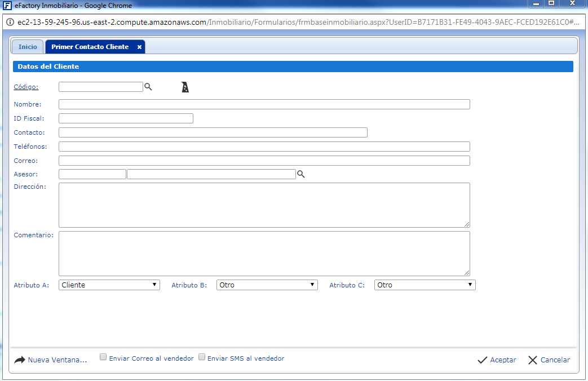Close the Primer Contacto Cliente tab
This screenshot has height=381, width=588.
(x=139, y=47)
